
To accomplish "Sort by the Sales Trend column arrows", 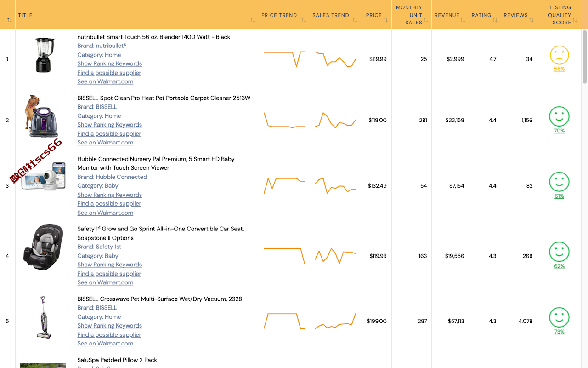I will (355, 20).
